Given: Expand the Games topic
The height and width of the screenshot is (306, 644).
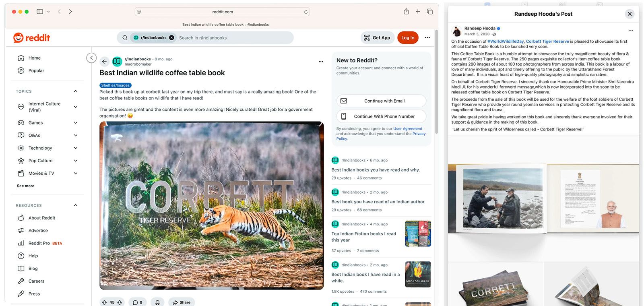Looking at the screenshot, I should [x=76, y=123].
